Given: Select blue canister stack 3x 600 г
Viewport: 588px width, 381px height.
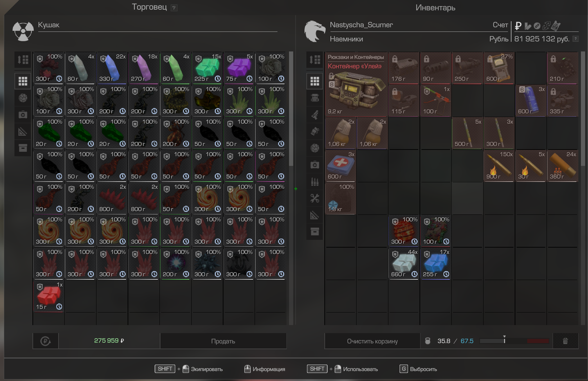Looking at the screenshot, I should pos(531,100).
